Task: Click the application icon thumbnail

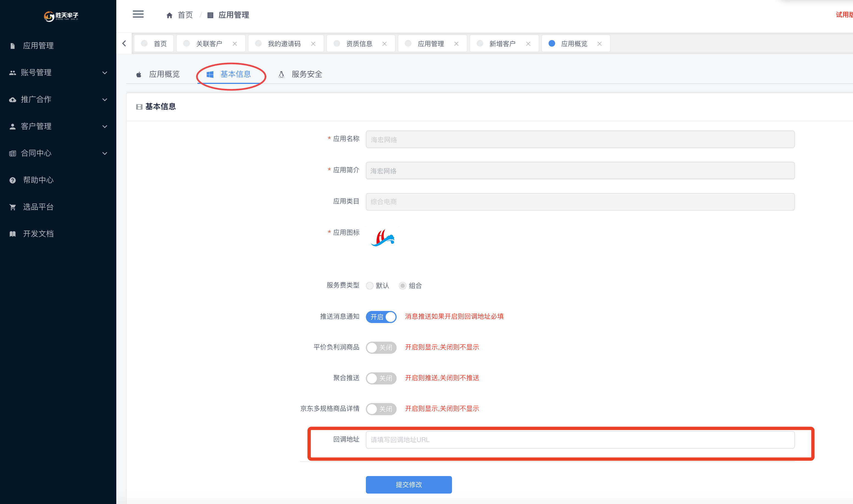Action: point(383,237)
